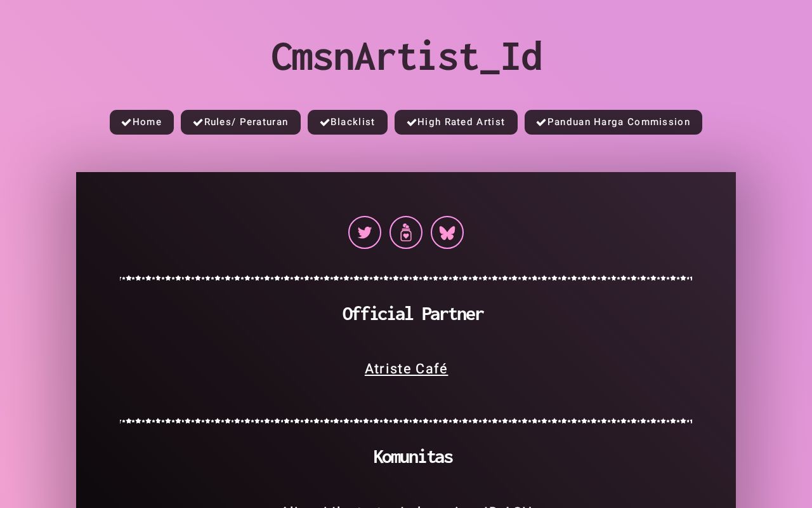This screenshot has height=508, width=812.
Task: Open the Rules/ Peraturan page
Action: point(240,122)
